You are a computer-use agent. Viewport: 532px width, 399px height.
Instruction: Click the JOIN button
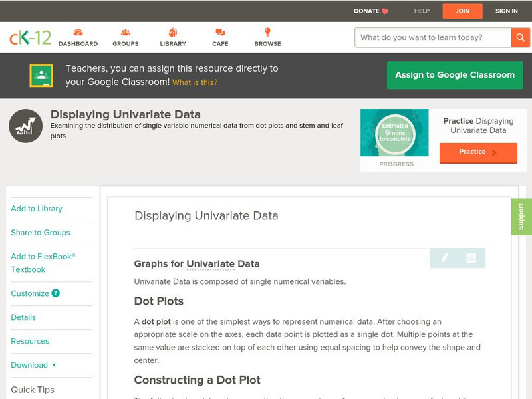[x=462, y=11]
